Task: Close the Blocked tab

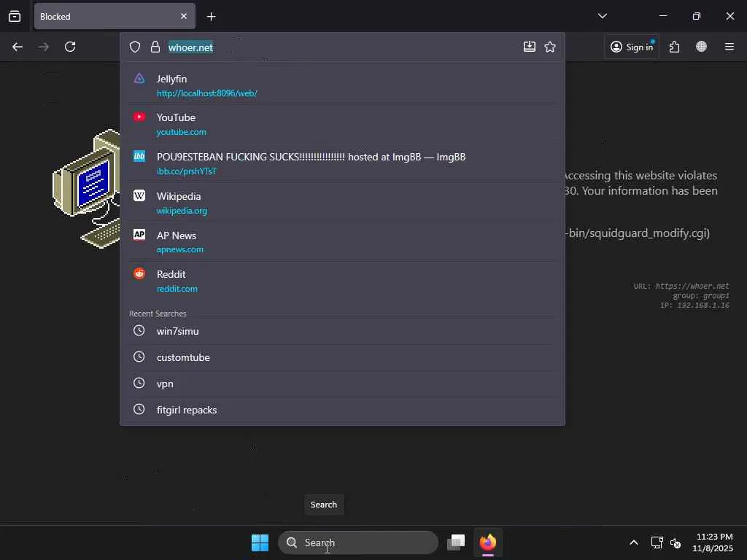Action: (184, 16)
